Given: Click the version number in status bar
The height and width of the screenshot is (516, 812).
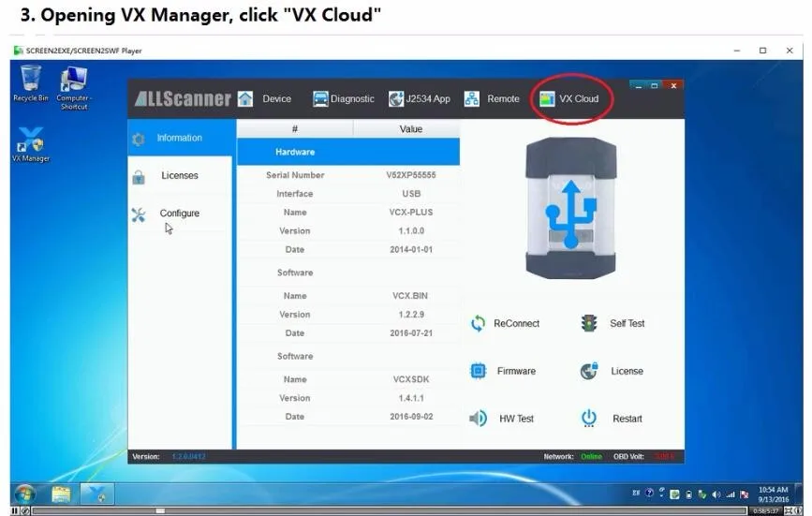Looking at the screenshot, I should [x=188, y=457].
